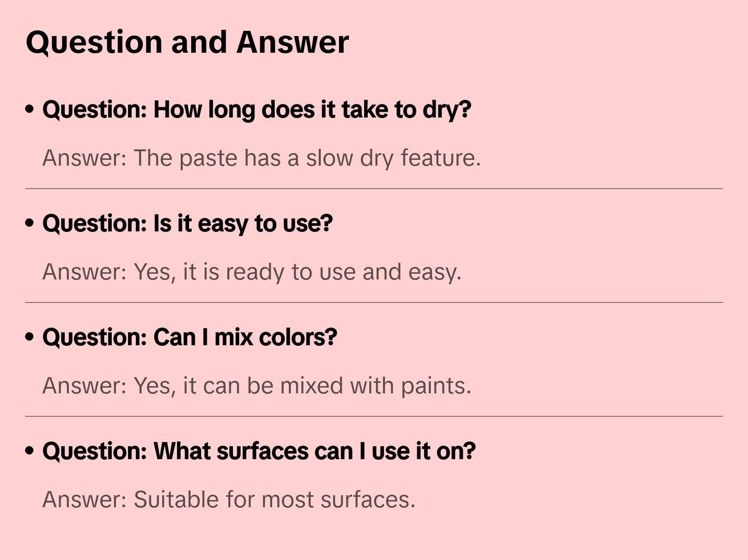
Task: Select the question 'How long does it take to dry?'
Action: [x=256, y=110]
